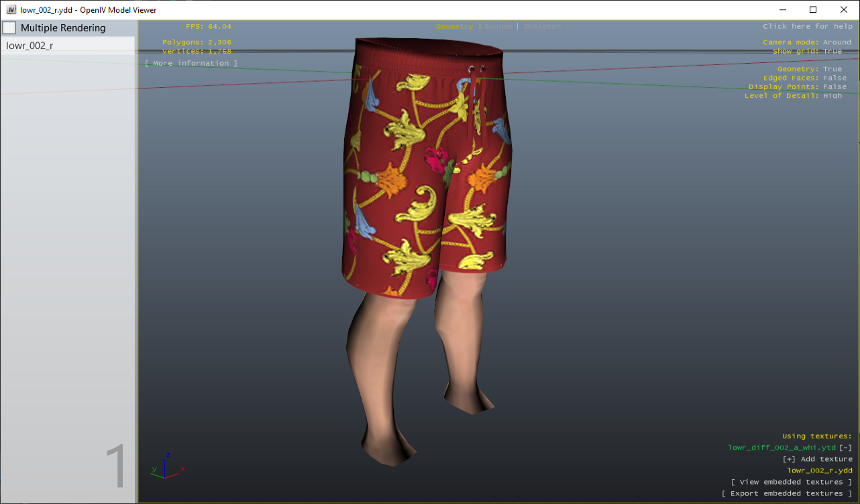The image size is (860, 504).
Task: Toggle Edged Faces rendering on
Action: pyautogui.click(x=834, y=77)
